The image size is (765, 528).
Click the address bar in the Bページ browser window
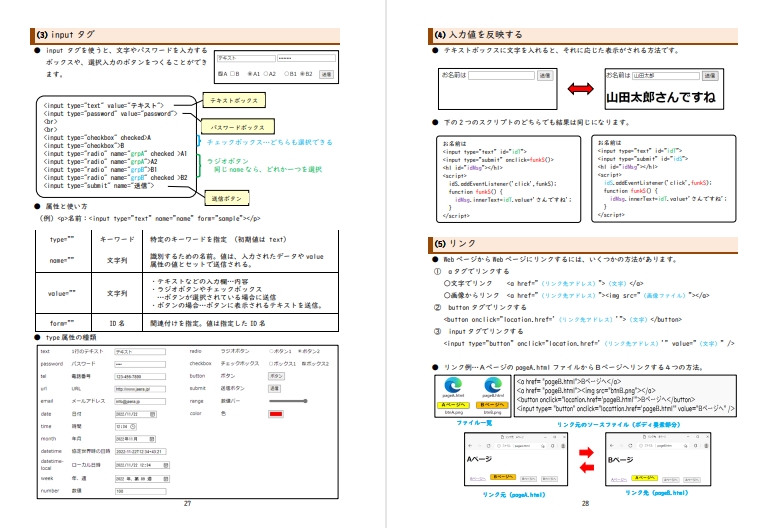pyautogui.click(x=663, y=446)
